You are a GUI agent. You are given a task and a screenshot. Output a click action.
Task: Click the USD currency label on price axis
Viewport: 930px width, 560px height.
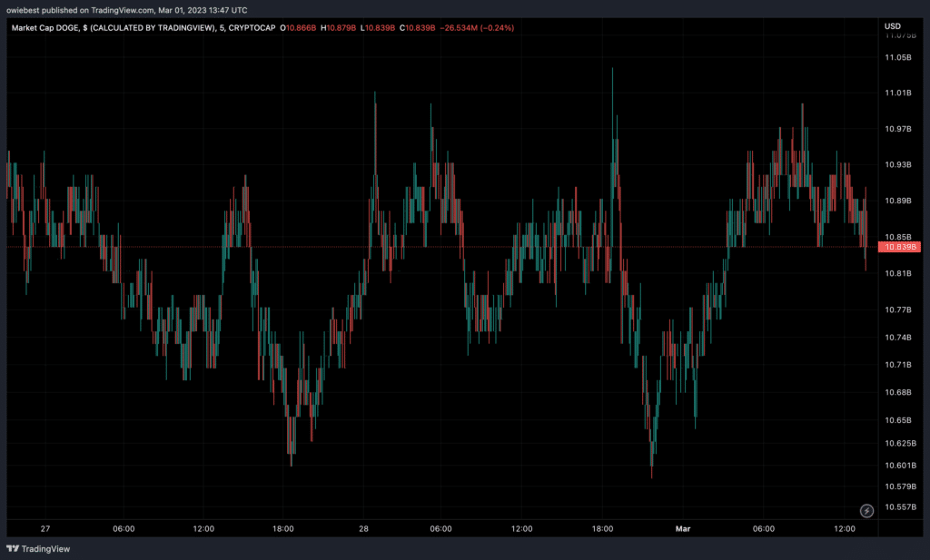[x=893, y=26]
